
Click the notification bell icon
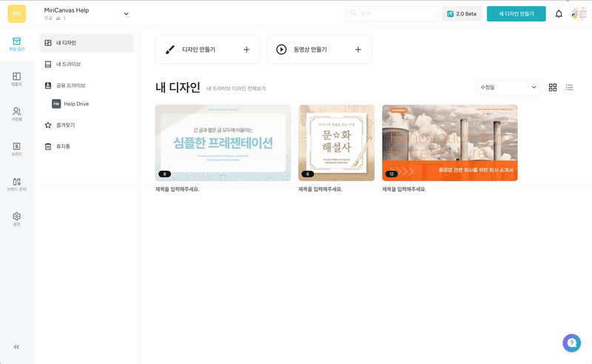click(559, 14)
